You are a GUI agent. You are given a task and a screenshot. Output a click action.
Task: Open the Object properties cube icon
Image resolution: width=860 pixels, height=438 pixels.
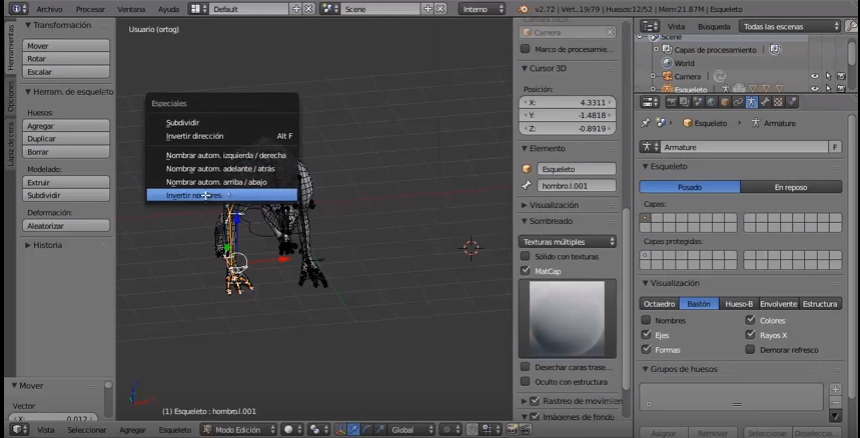pos(724,102)
